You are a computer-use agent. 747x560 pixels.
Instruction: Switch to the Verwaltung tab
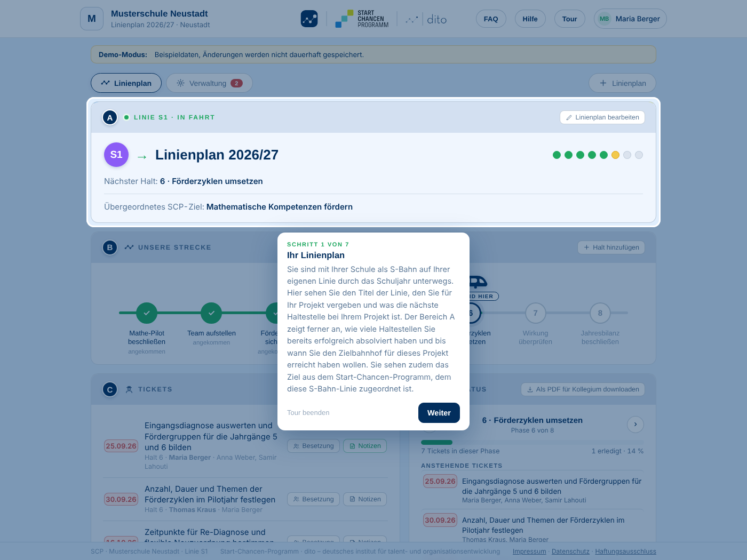[209, 83]
